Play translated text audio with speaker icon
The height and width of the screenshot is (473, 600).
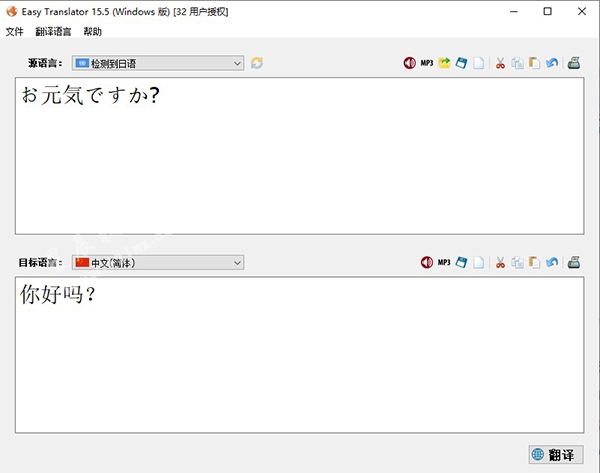pyautogui.click(x=427, y=262)
